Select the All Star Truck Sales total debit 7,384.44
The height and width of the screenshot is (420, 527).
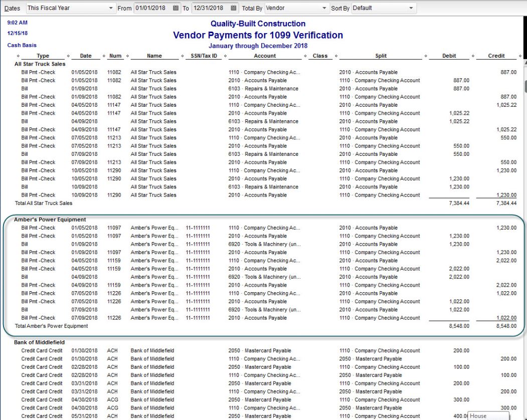[457, 203]
